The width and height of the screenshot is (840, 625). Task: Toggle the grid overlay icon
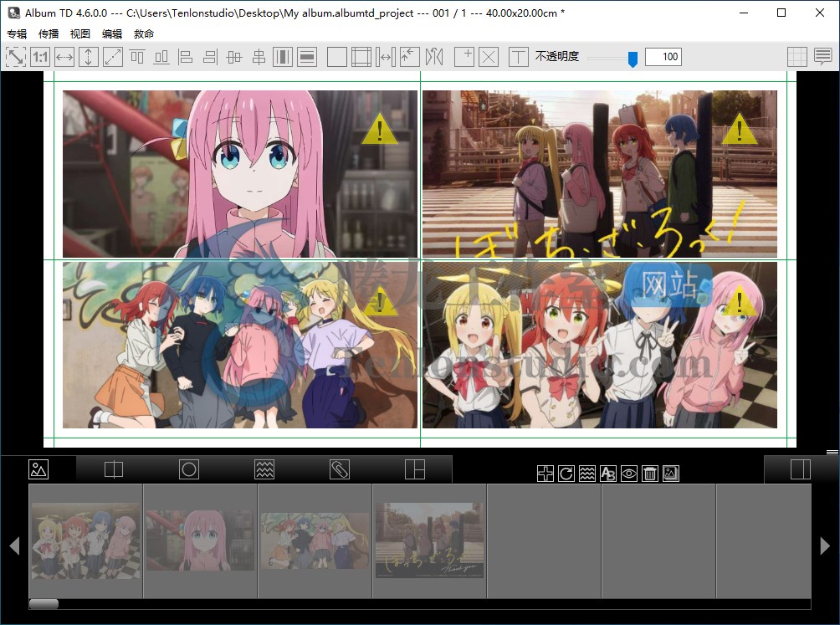click(797, 57)
